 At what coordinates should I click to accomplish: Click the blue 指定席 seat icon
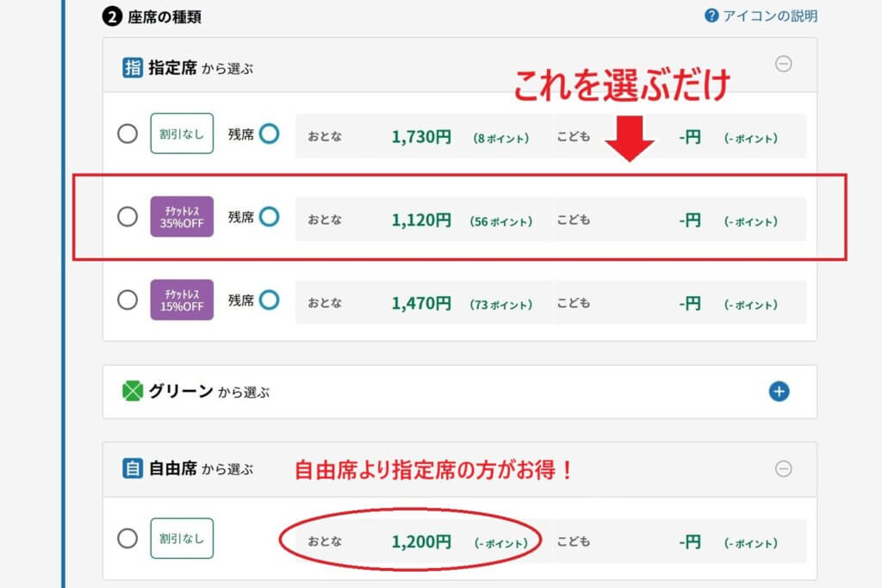[x=133, y=68]
